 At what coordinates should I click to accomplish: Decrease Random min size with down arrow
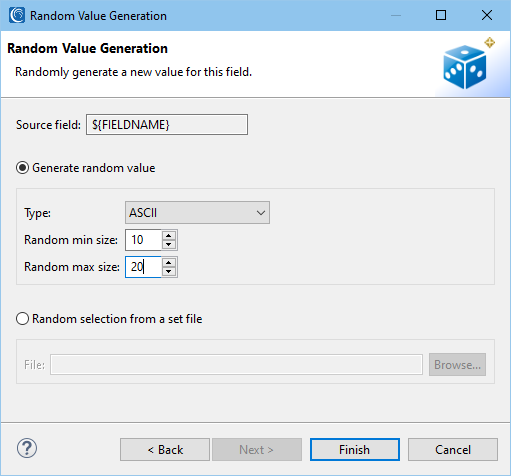pyautogui.click(x=169, y=245)
